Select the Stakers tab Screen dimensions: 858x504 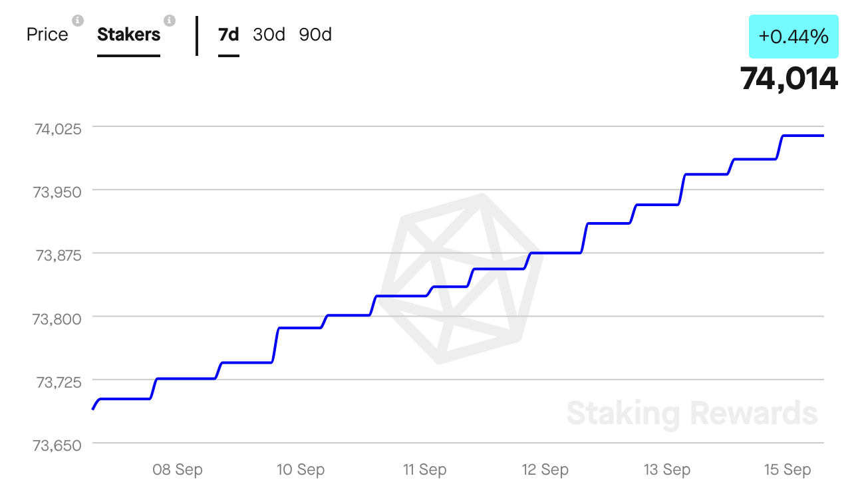[129, 35]
